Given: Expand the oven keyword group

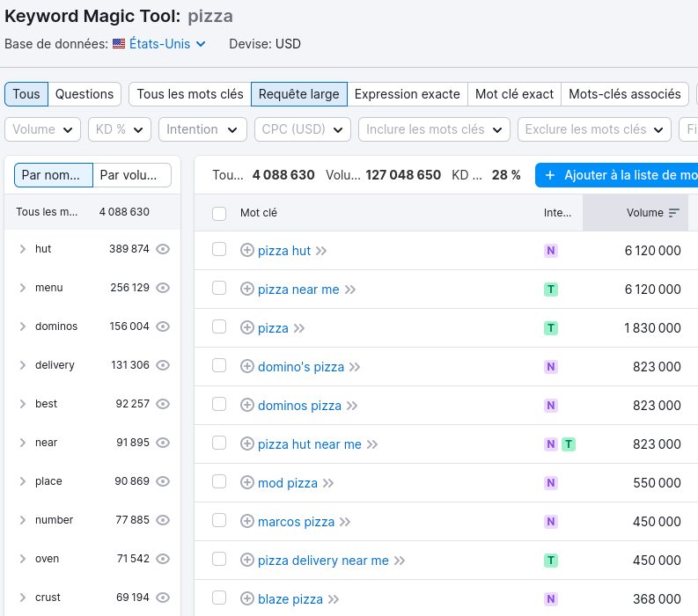Looking at the screenshot, I should 23,559.
